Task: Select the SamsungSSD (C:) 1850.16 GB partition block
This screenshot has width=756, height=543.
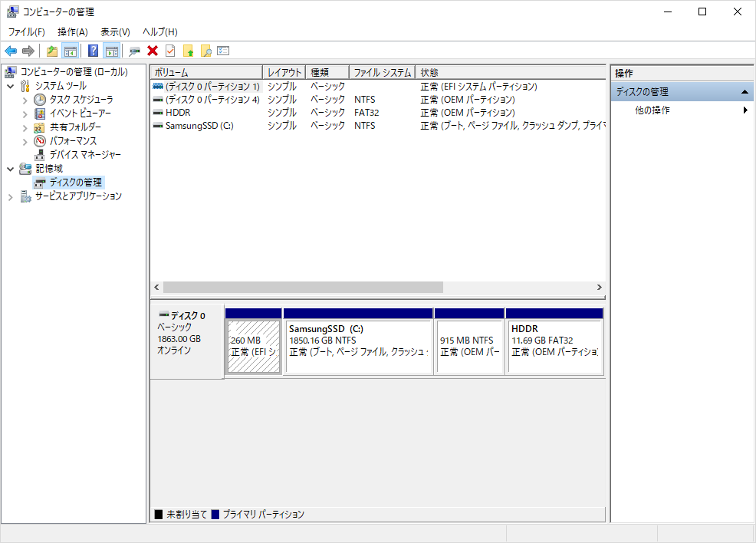Action: click(358, 341)
